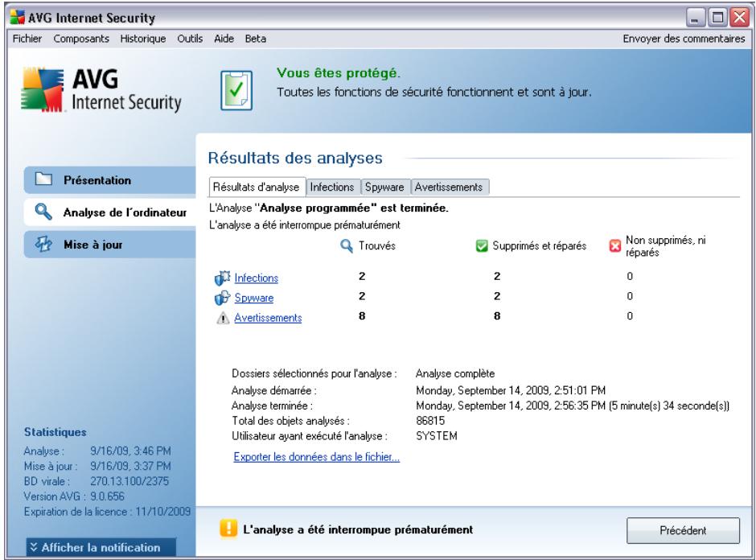This screenshot has width=756, height=560.
Task: Click Envoyer des commentaires
Action: (684, 39)
